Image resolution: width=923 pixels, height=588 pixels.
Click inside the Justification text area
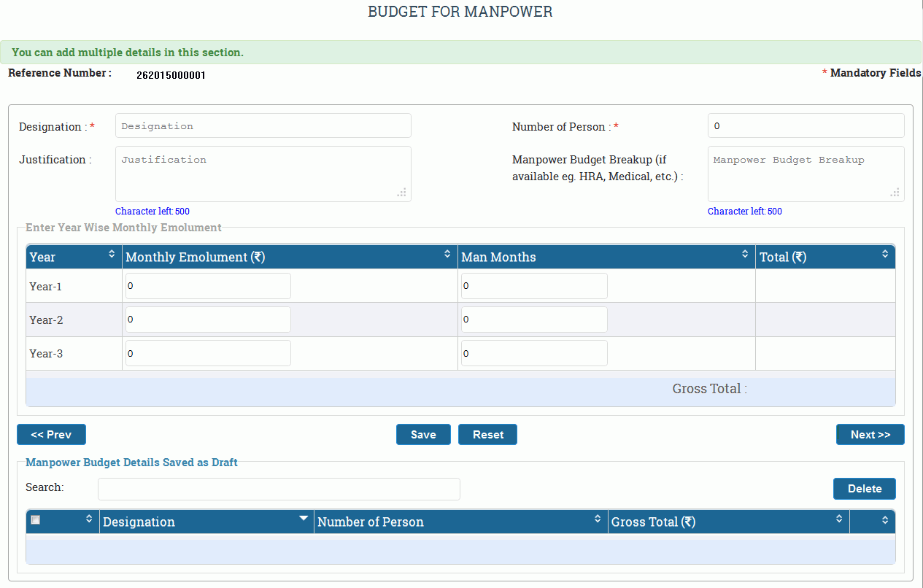[263, 174]
